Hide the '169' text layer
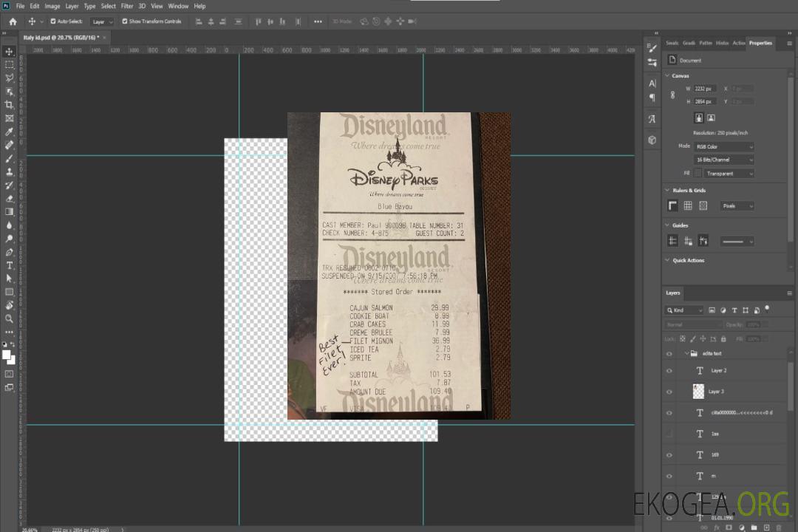 (x=669, y=455)
